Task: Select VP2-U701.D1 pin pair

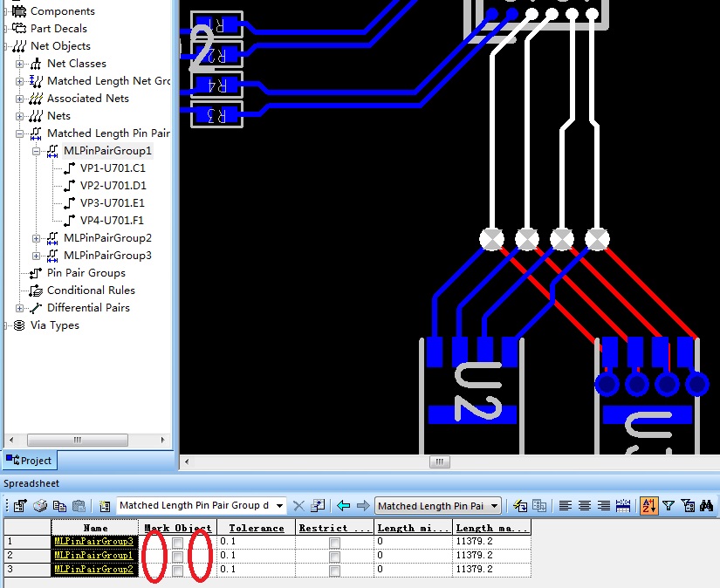Action: point(113,186)
